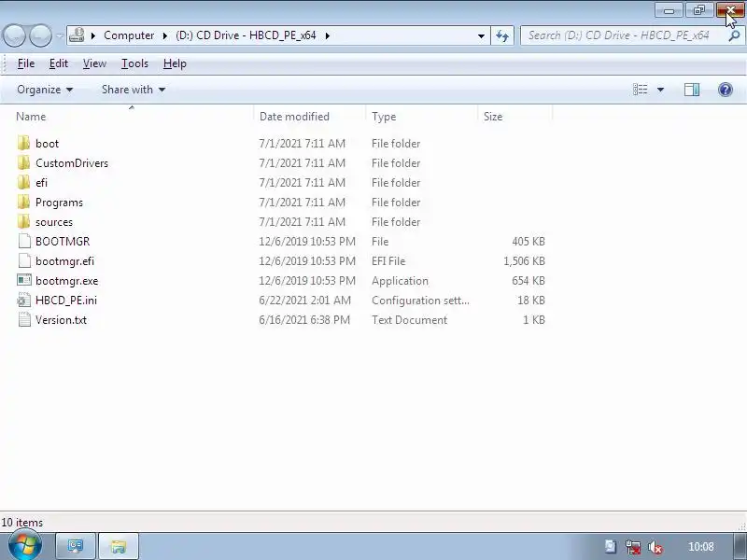Screen dimensions: 747x560
Task: Open the recent pages dropdown arrow
Action: tap(60, 35)
